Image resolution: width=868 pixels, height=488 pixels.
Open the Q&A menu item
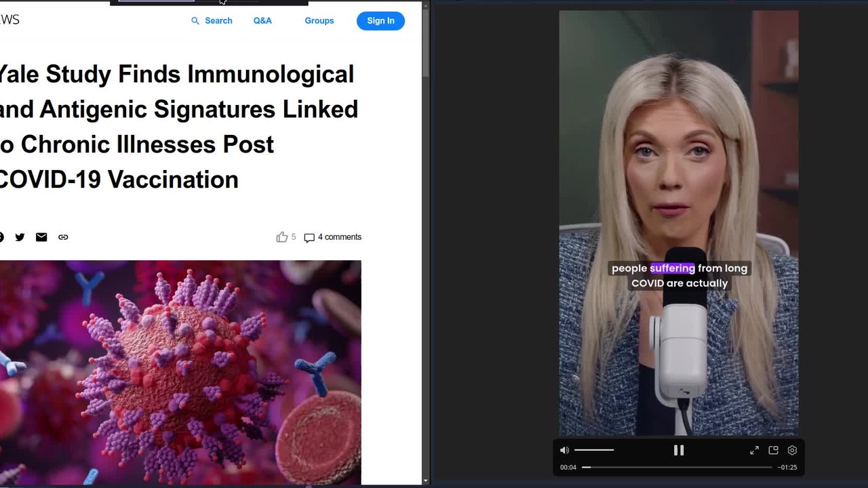click(x=262, y=21)
